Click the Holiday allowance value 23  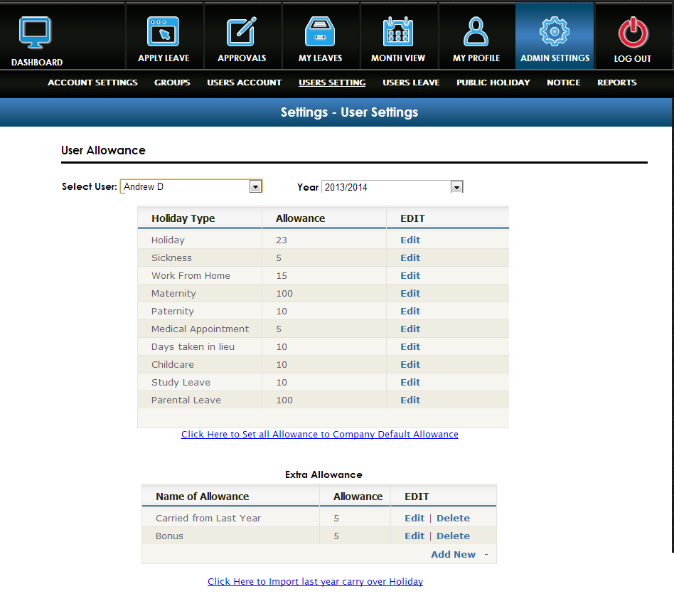[282, 240]
